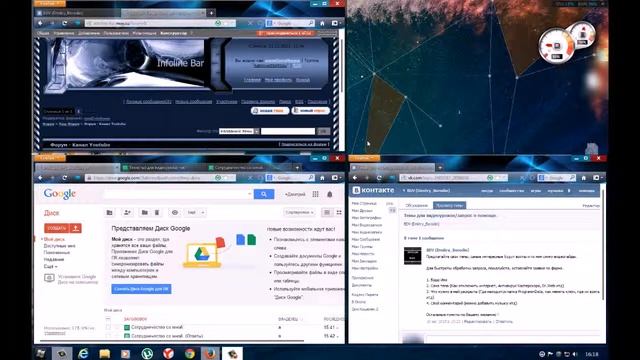Image resolution: width=640 pixels, height=360 pixels.
Task: Click the Google logo in Drive window
Action: pyautogui.click(x=60, y=194)
